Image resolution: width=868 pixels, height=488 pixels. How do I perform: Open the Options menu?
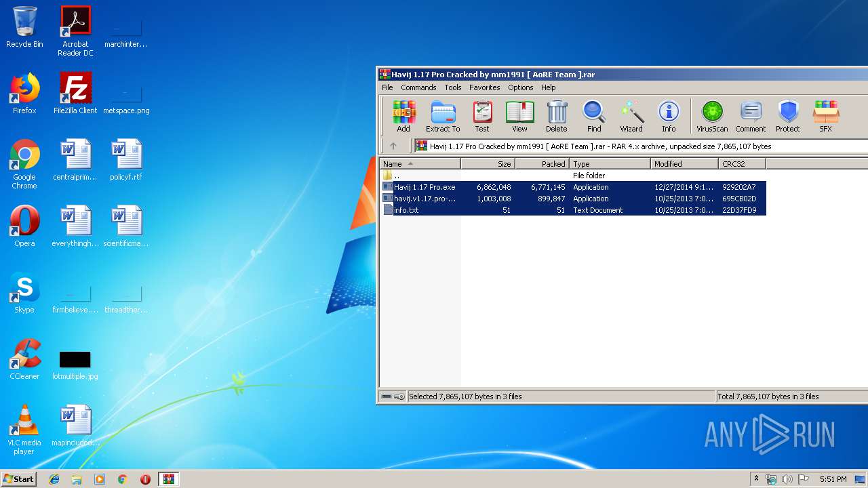point(521,87)
